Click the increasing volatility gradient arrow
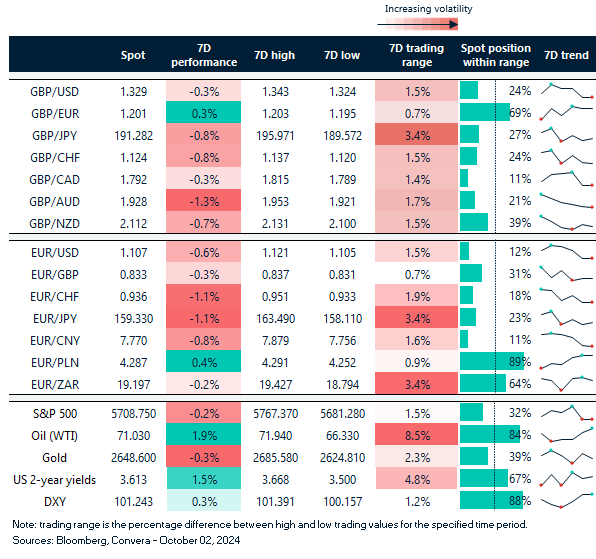This screenshot has width=596, height=559. pyautogui.click(x=417, y=24)
